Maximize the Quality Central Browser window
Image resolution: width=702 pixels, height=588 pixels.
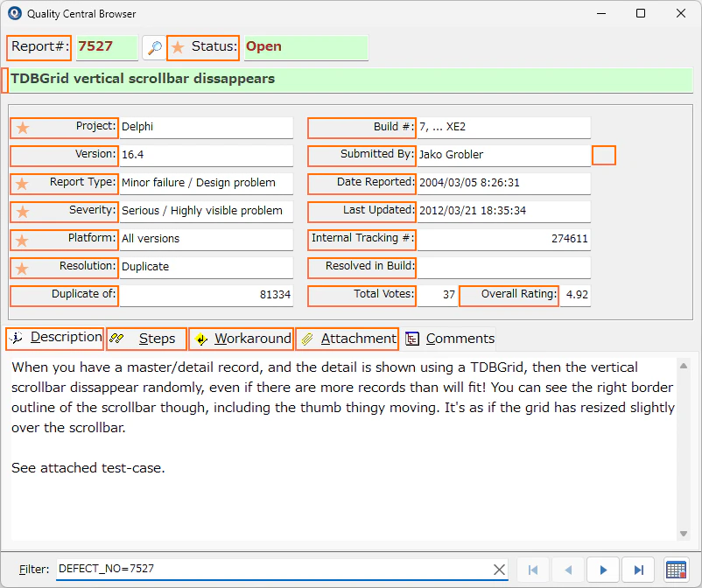point(641,13)
